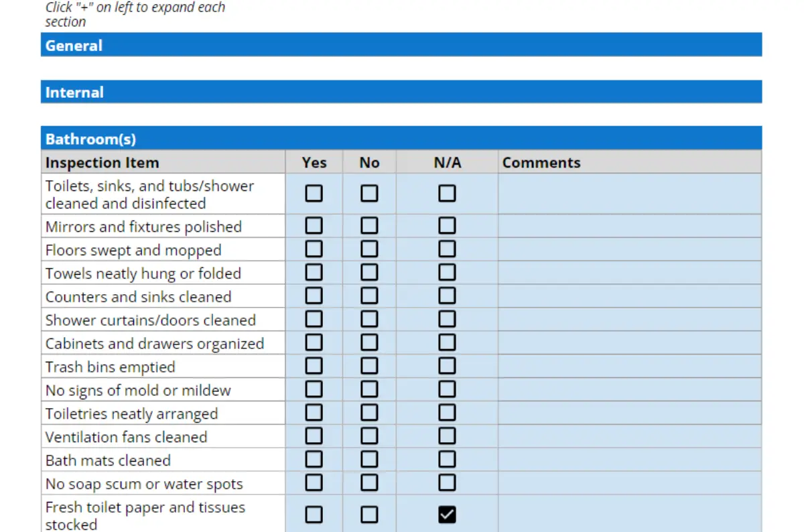The width and height of the screenshot is (804, 532).
Task: Click the N/A column header
Action: pyautogui.click(x=447, y=162)
